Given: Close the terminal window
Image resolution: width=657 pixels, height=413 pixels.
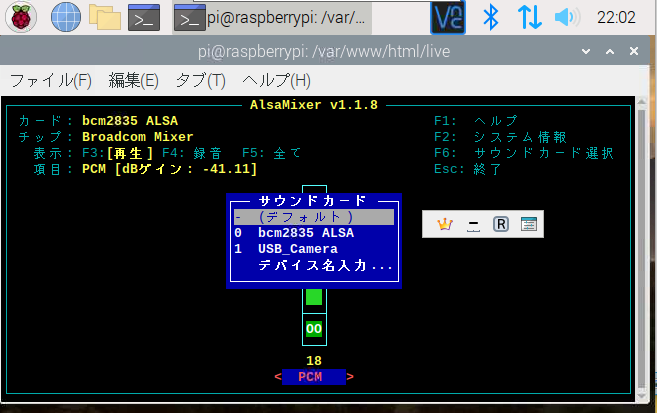Looking at the screenshot, I should tap(634, 51).
